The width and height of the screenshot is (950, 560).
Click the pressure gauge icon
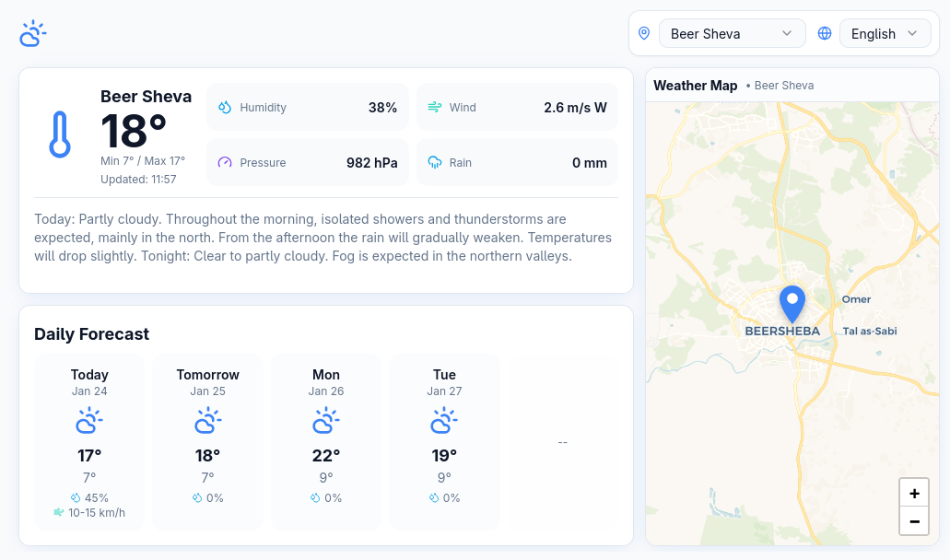(x=225, y=163)
